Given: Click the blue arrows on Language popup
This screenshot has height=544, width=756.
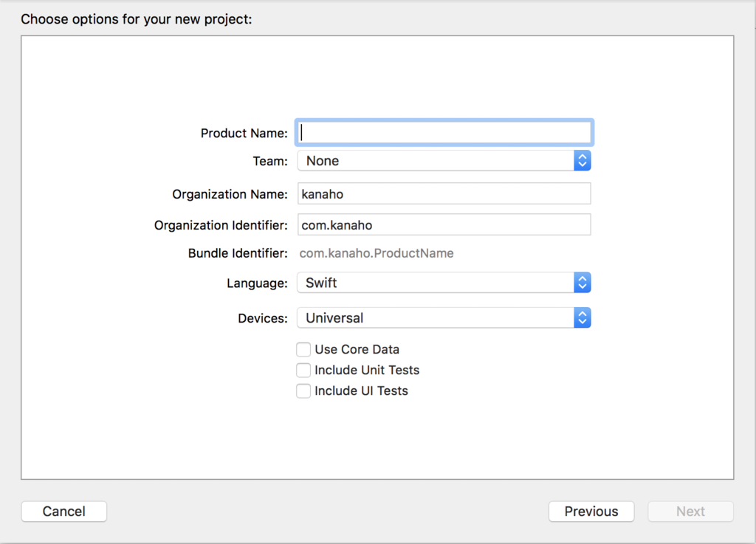Looking at the screenshot, I should coord(583,283).
